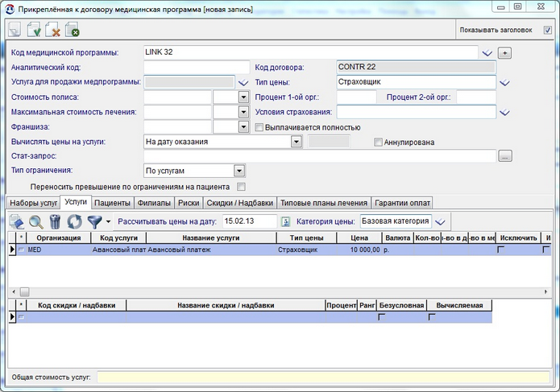This screenshot has width=560, height=392.
Task: Click the edit record icon in Услуги toolbar
Action: 16,222
